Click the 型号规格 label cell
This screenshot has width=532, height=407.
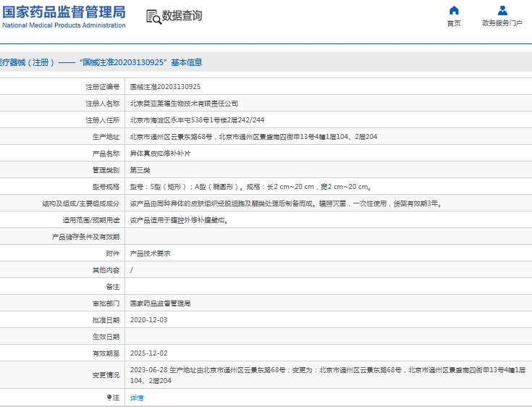click(106, 187)
